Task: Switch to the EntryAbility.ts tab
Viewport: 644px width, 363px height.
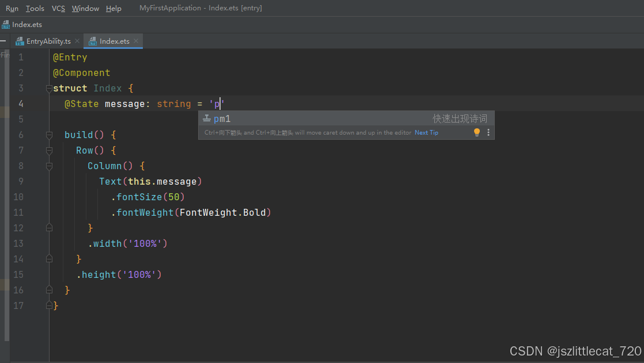Action: coord(48,41)
